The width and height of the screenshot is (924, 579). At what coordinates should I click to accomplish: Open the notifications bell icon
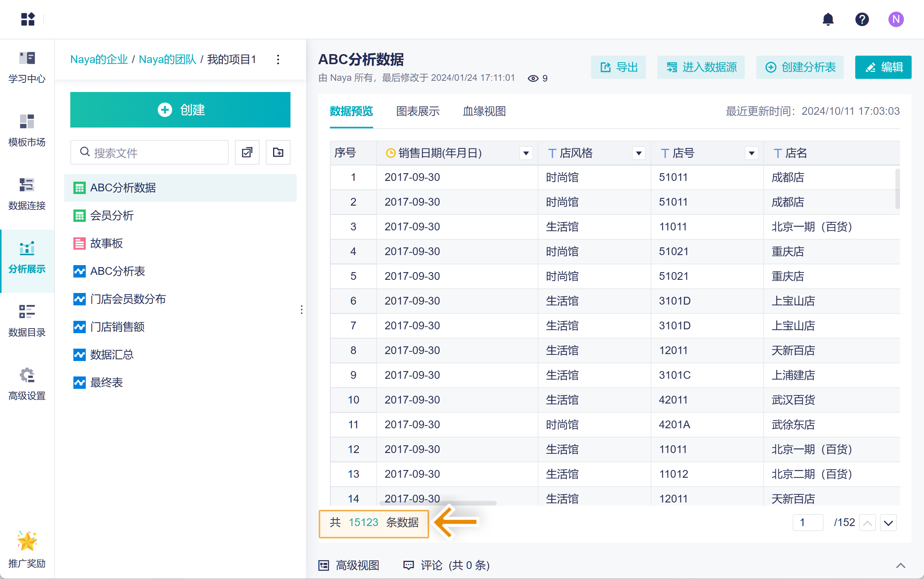coord(828,19)
